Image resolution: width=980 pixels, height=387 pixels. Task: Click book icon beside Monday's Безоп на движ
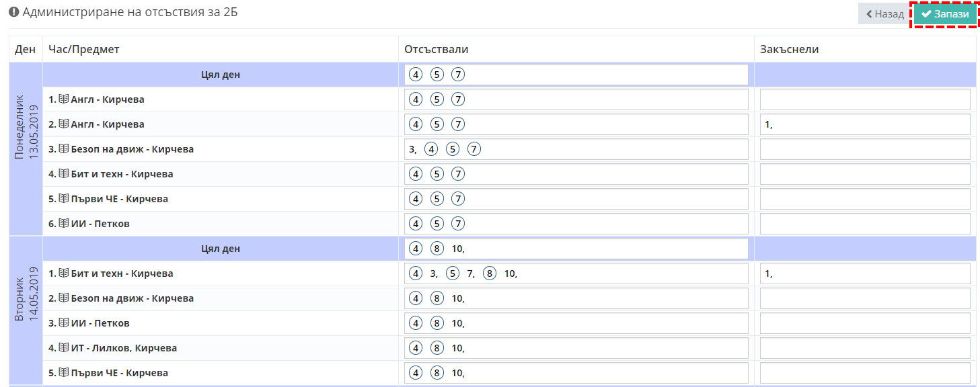(64, 149)
